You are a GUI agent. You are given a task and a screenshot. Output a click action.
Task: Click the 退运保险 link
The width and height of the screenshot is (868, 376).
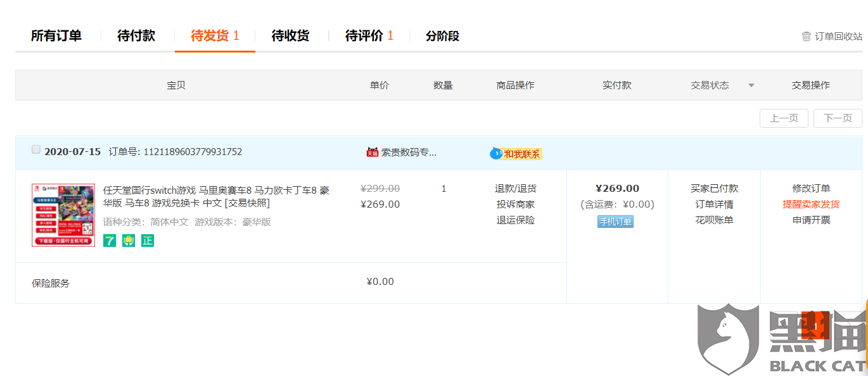pos(516,220)
